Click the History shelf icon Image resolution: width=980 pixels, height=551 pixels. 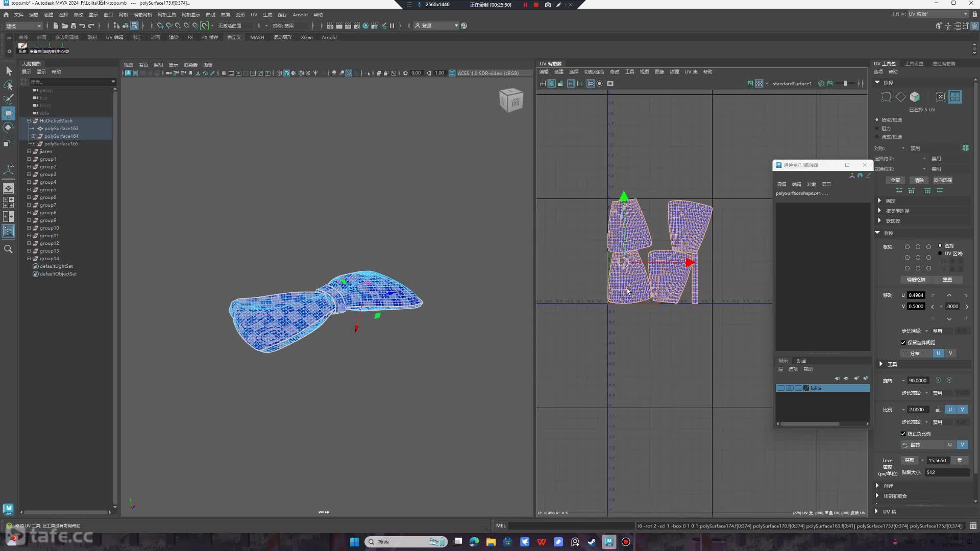[x=22, y=47]
